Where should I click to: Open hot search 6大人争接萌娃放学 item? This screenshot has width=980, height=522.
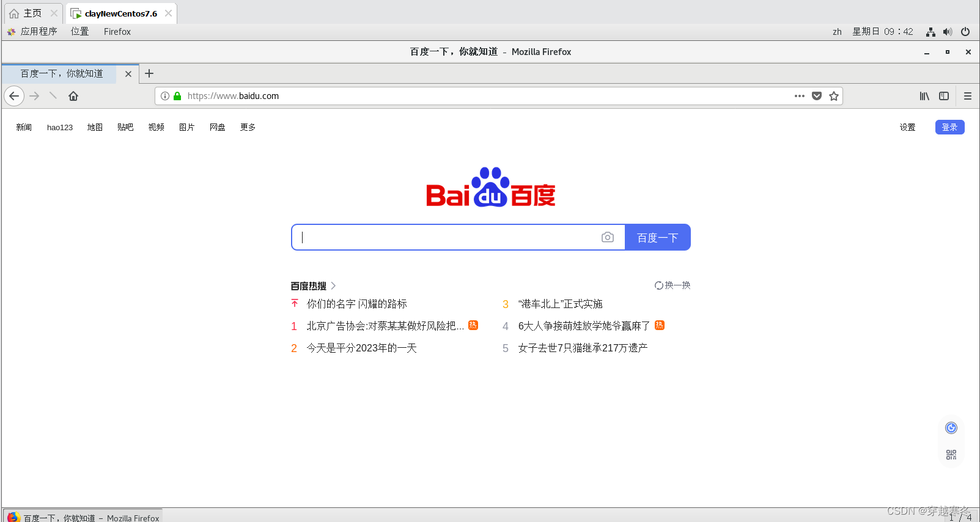click(x=584, y=326)
